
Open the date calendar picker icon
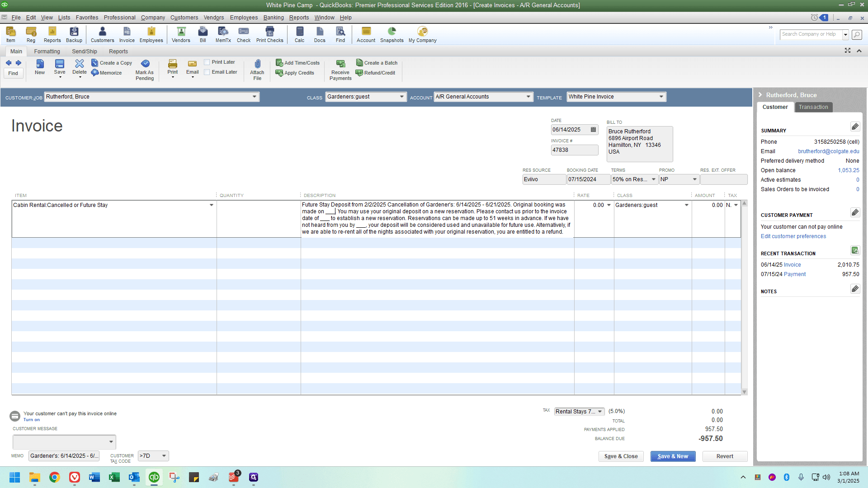click(594, 130)
